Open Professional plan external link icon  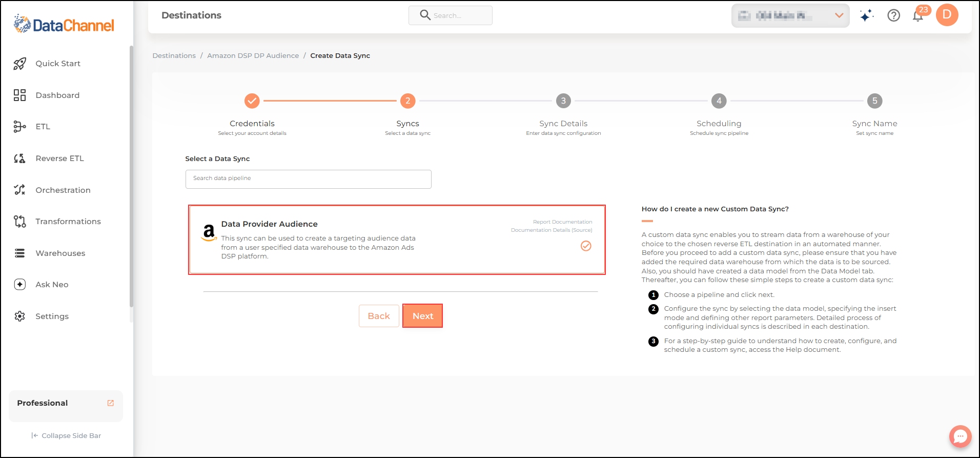coord(110,403)
